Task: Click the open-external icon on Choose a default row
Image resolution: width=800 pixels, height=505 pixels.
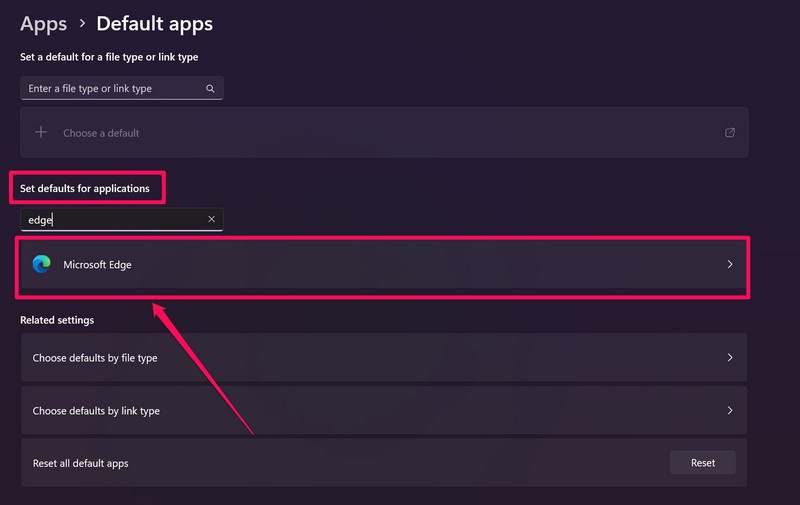Action: coord(730,132)
